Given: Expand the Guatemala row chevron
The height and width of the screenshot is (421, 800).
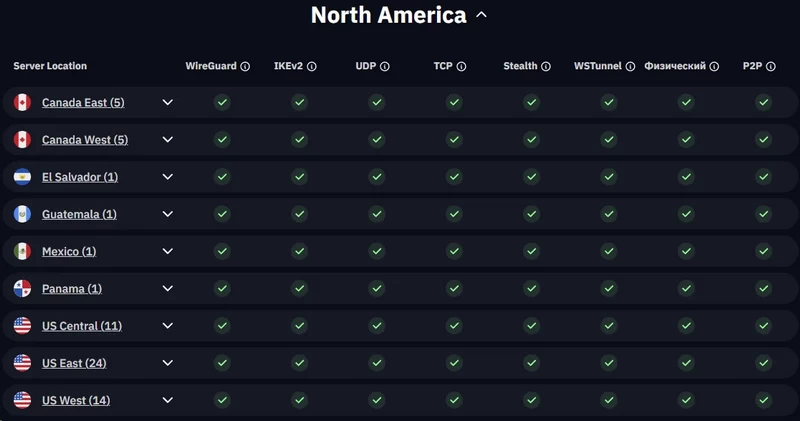Looking at the screenshot, I should (x=167, y=214).
